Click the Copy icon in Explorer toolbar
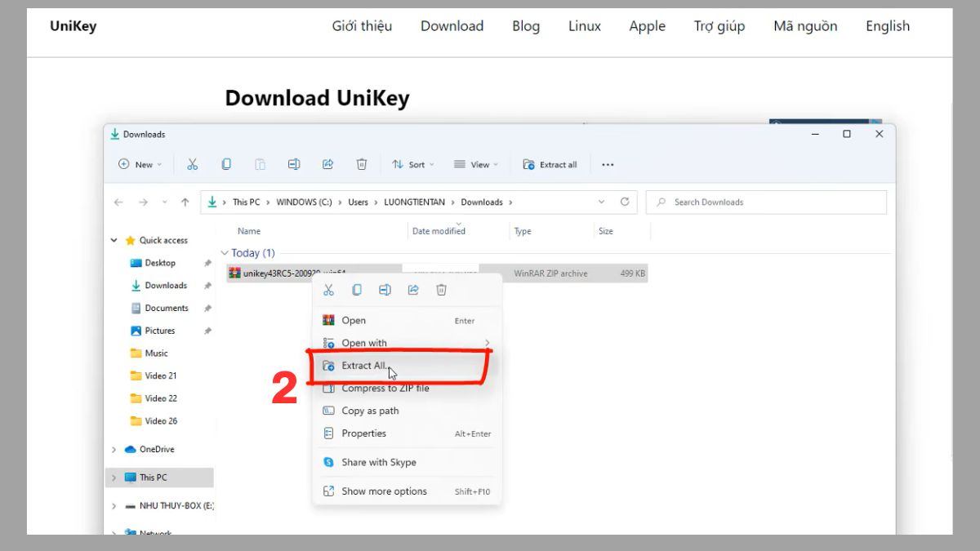Viewport: 980px width, 551px height. coord(226,164)
